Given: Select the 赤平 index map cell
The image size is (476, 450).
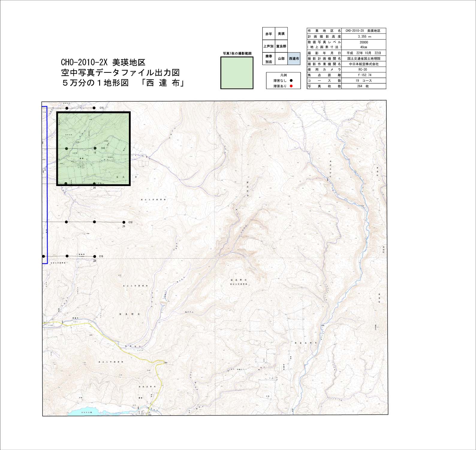Looking at the screenshot, I should coord(269,34).
